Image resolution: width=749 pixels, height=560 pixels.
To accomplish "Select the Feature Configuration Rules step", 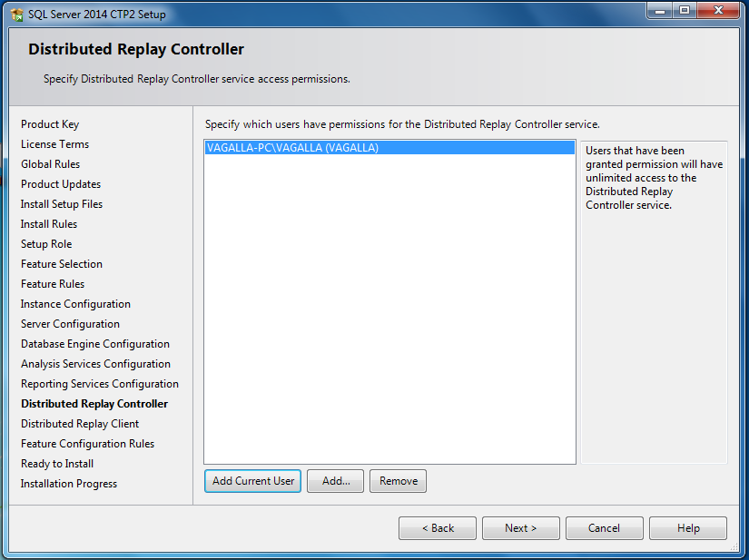I will (x=87, y=444).
